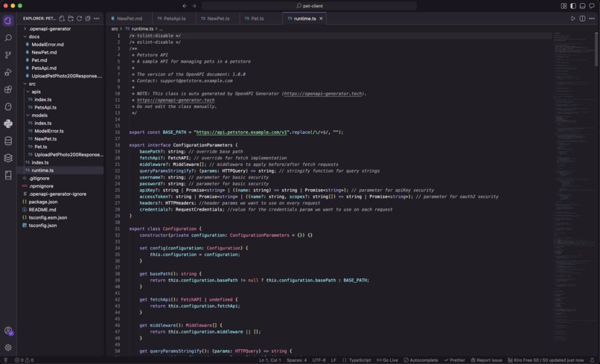Split the editor to the right
Image resolution: width=600 pixels, height=364 pixels.
[582, 19]
